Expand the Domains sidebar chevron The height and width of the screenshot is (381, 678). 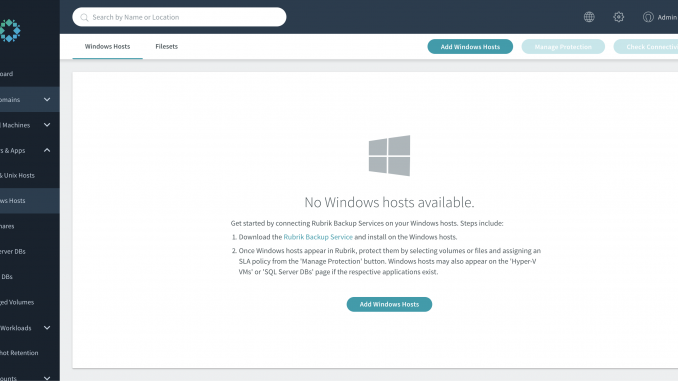(47, 99)
